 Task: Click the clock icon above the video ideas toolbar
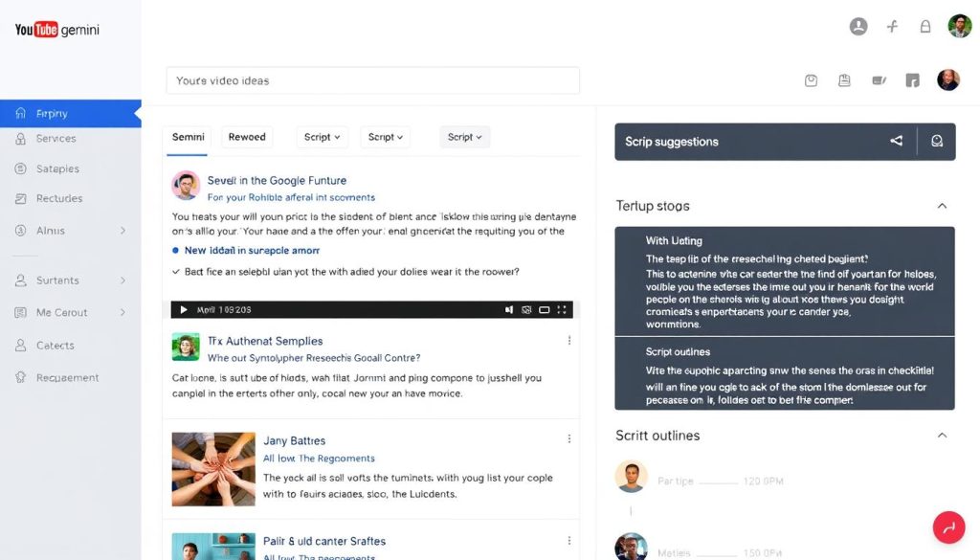coord(811,80)
